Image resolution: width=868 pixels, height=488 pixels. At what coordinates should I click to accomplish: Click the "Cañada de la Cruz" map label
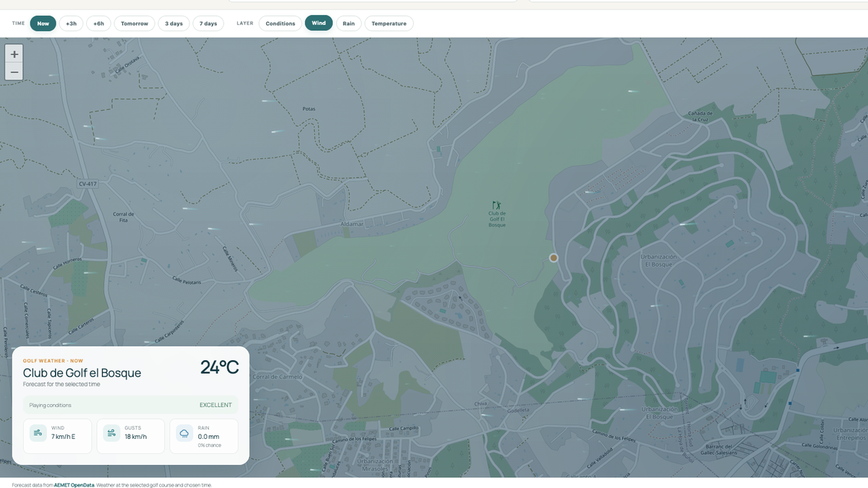click(x=699, y=116)
